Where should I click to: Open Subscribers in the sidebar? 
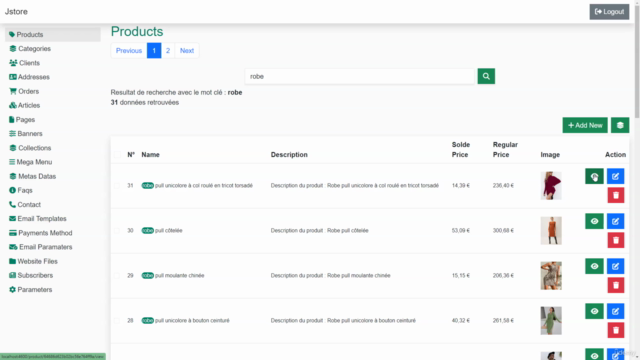[53, 276]
